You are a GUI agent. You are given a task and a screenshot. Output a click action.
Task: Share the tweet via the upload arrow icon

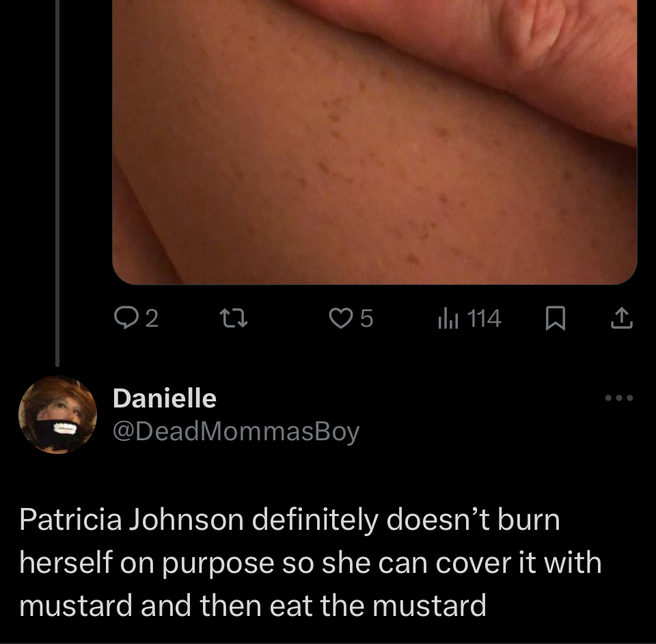click(x=621, y=319)
